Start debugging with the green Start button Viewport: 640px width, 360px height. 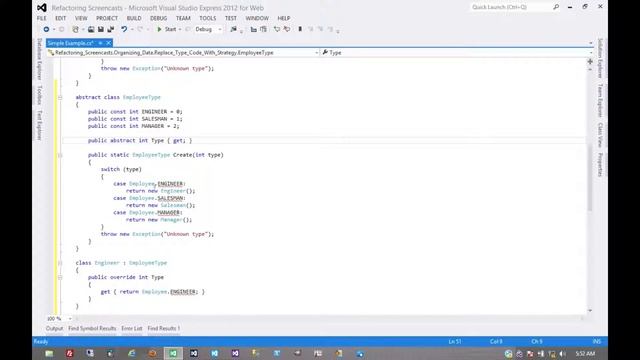[x=167, y=29]
